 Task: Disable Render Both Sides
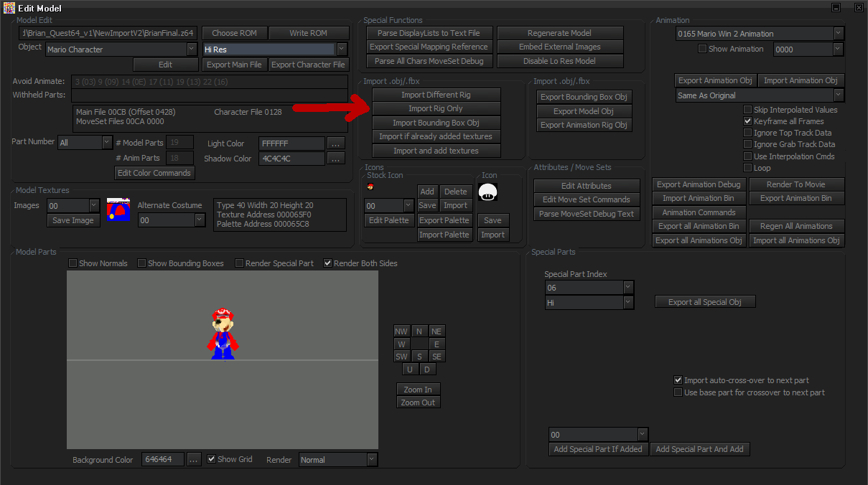tap(328, 263)
